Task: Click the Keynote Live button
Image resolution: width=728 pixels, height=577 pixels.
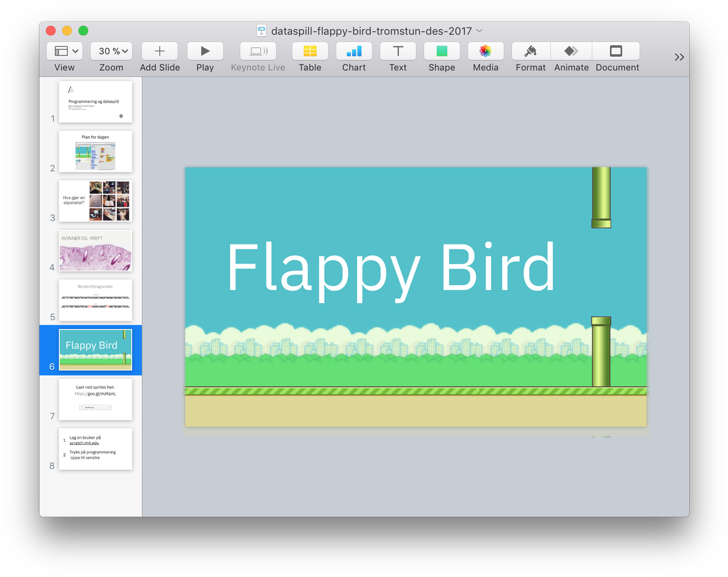Action: click(x=257, y=51)
